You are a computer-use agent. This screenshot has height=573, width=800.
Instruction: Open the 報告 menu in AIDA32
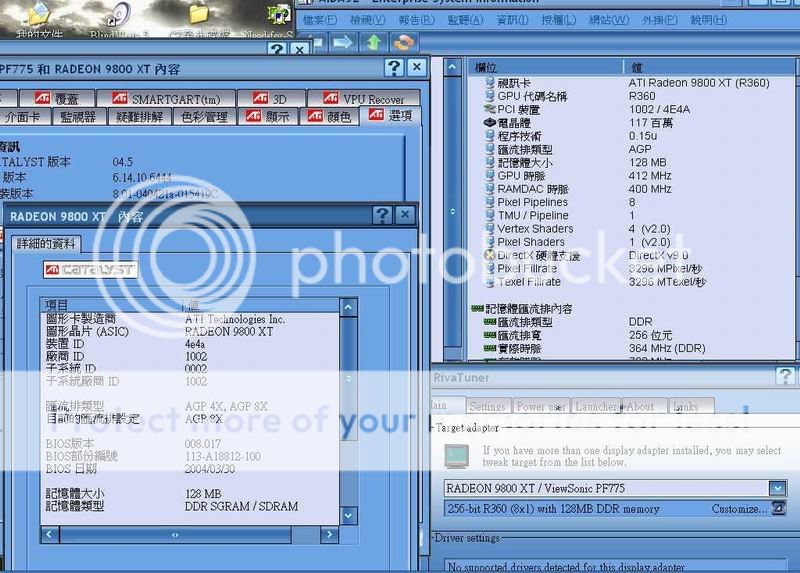416,20
